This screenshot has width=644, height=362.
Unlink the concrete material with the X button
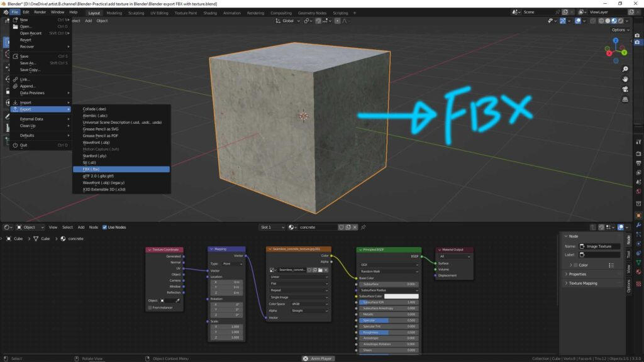(355, 227)
